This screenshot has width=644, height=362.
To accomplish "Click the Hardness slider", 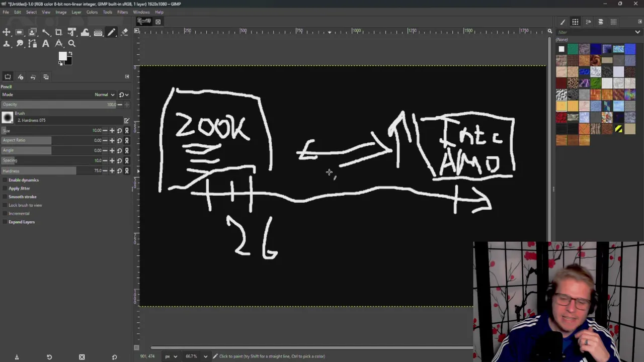I will click(51, 171).
